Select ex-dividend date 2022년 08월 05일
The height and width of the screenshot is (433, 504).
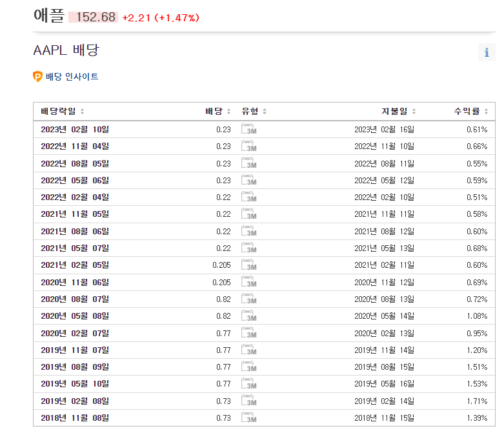point(75,163)
